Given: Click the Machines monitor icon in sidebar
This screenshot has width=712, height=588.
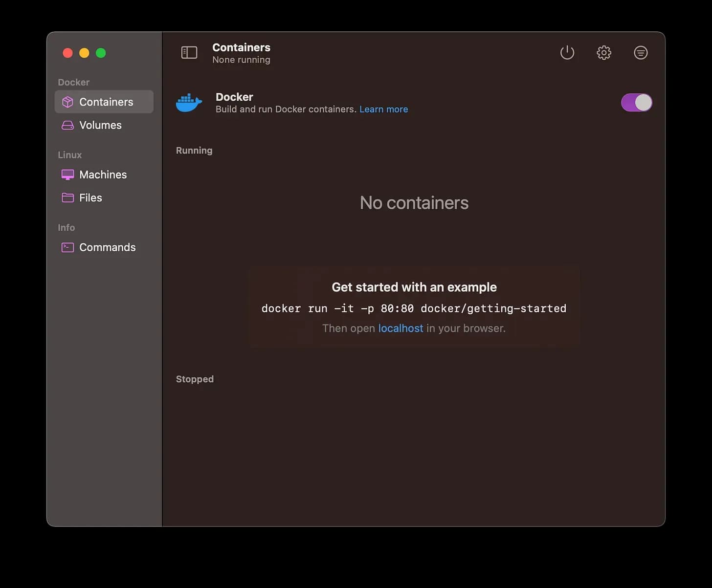Looking at the screenshot, I should (x=67, y=174).
